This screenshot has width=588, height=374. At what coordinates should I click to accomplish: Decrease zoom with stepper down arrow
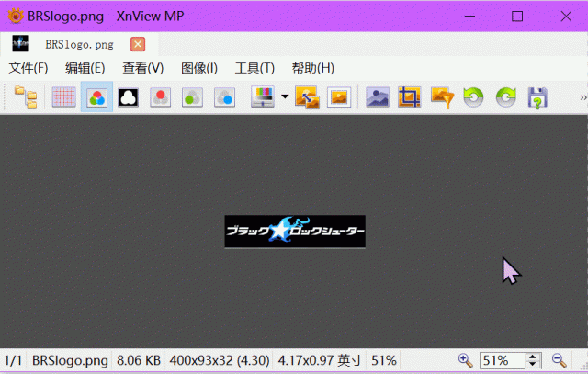point(533,364)
